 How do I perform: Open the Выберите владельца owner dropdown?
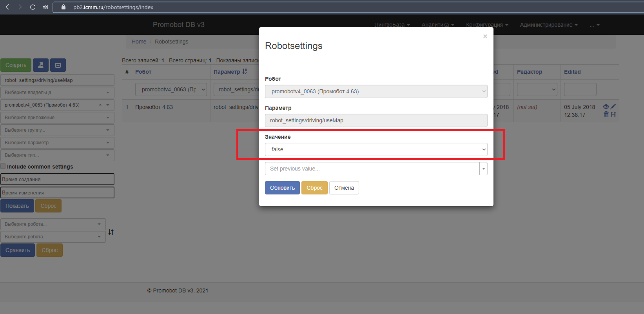pyautogui.click(x=57, y=93)
